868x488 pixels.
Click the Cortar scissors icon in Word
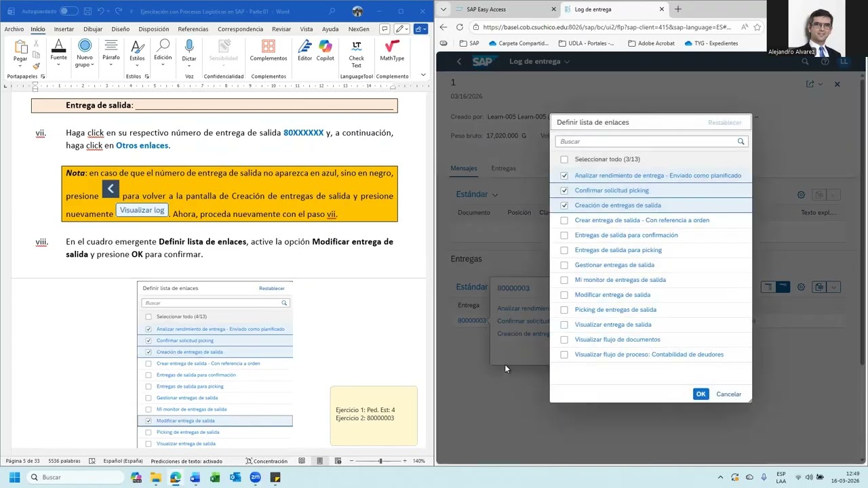click(36, 43)
